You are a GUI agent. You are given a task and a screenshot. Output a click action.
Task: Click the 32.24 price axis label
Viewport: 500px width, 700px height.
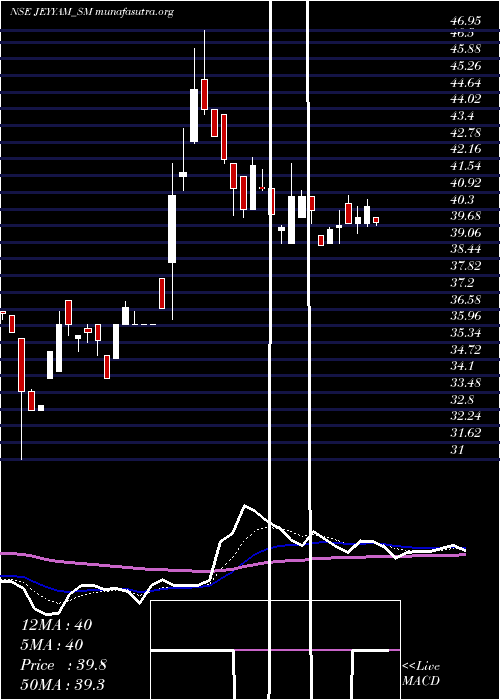465,417
